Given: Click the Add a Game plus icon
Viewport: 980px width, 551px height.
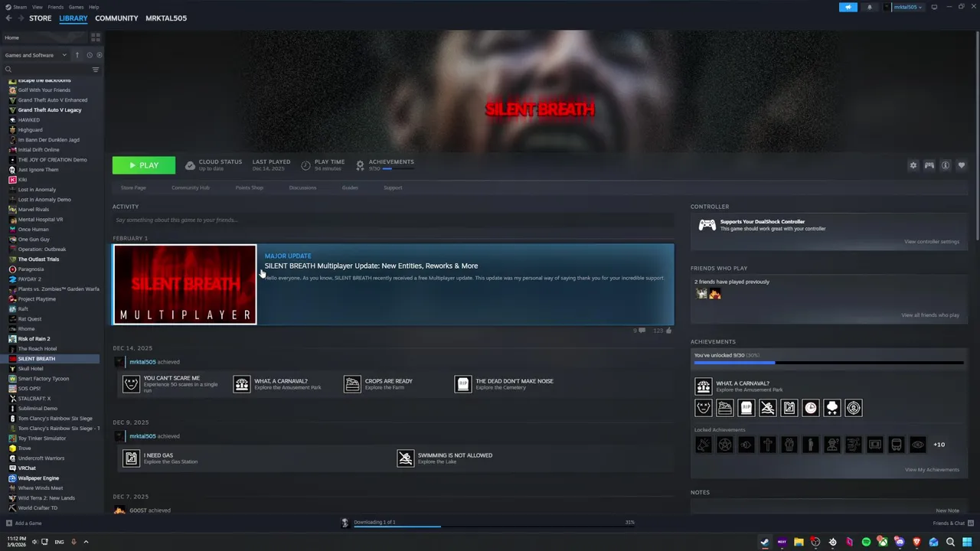Looking at the screenshot, I should click(8, 523).
